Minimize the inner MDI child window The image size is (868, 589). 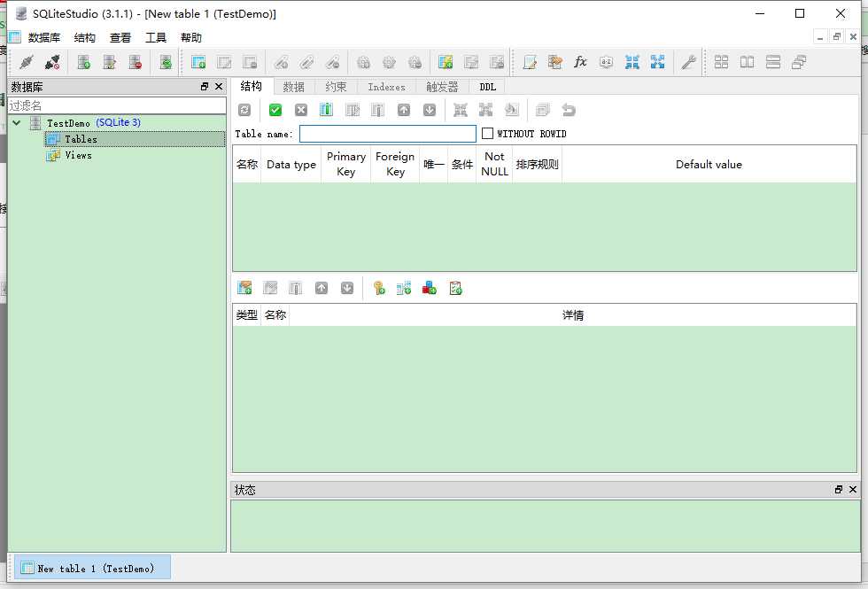[x=820, y=36]
